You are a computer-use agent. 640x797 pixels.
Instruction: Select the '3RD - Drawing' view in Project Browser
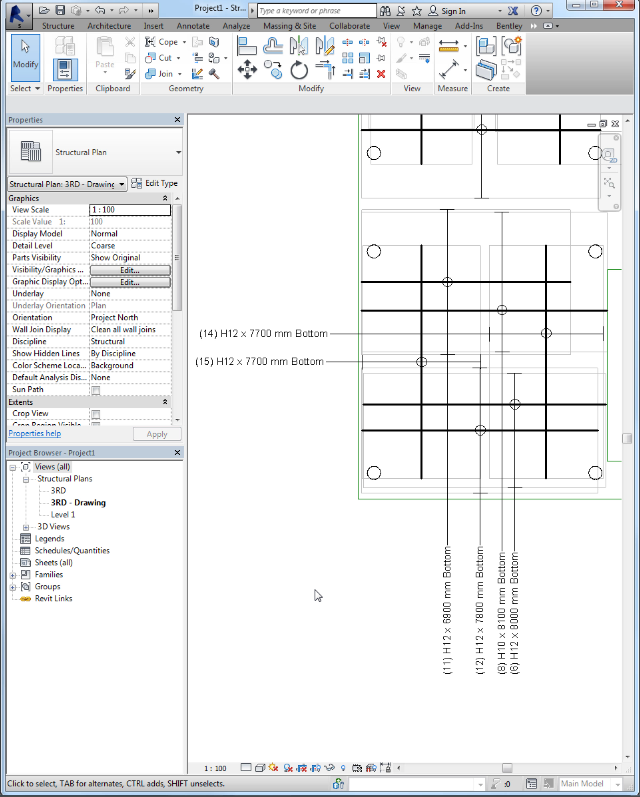(78, 503)
